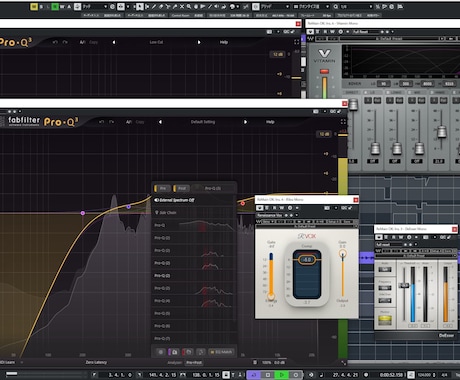Click the DeEsser Threshold fader handle
Image resolution: width=460 pixels, height=380 pixels.
[404, 285]
